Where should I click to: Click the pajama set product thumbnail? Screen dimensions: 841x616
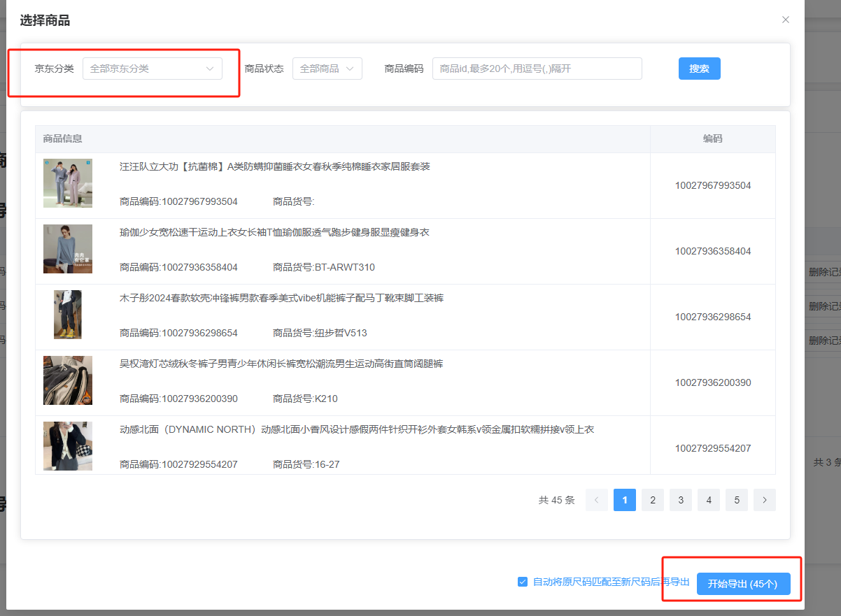[68, 183]
